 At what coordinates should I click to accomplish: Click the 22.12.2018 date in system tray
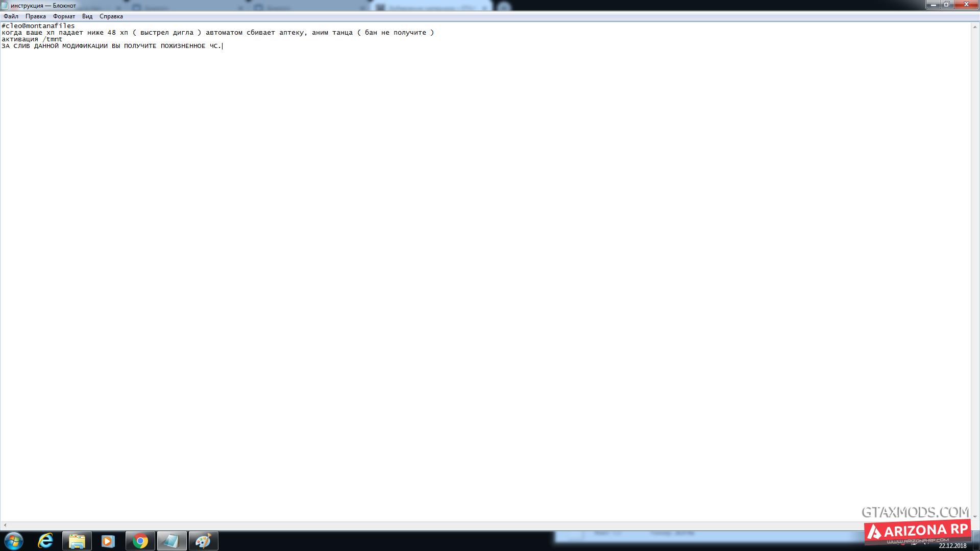pos(952,545)
